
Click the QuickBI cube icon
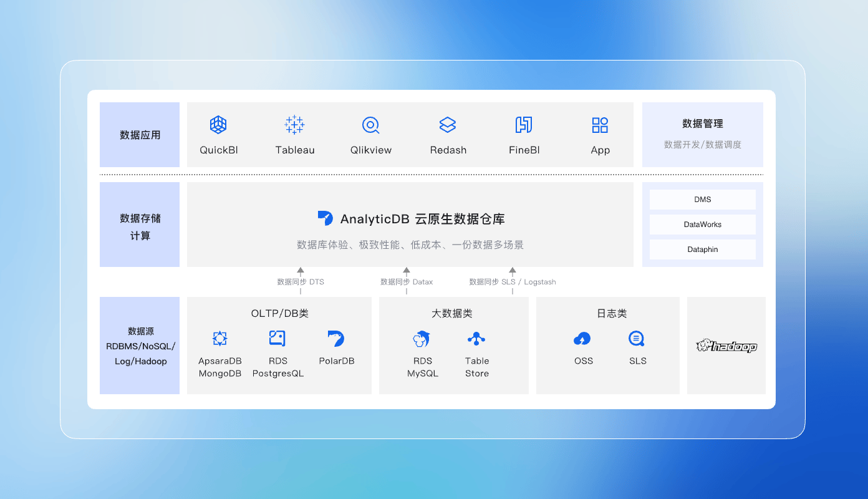click(218, 125)
